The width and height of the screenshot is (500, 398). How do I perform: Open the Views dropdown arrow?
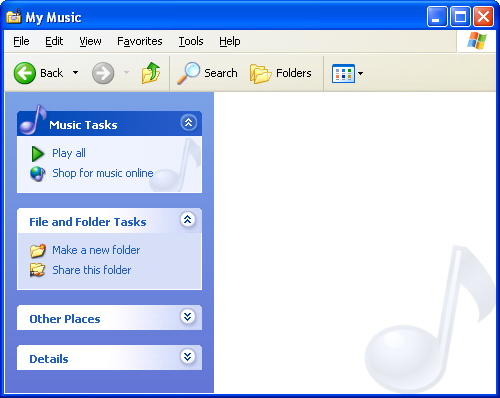[360, 73]
